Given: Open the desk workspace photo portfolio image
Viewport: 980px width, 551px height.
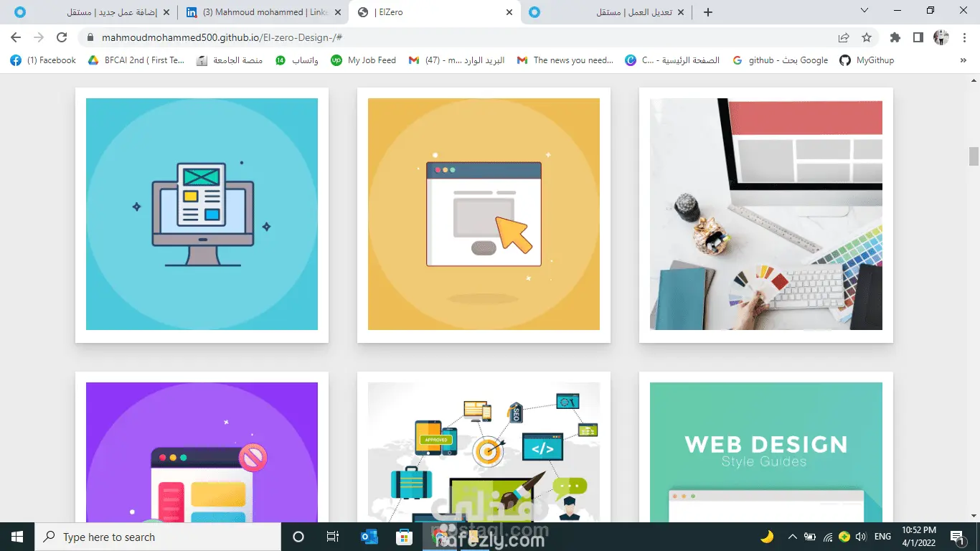Looking at the screenshot, I should (766, 215).
